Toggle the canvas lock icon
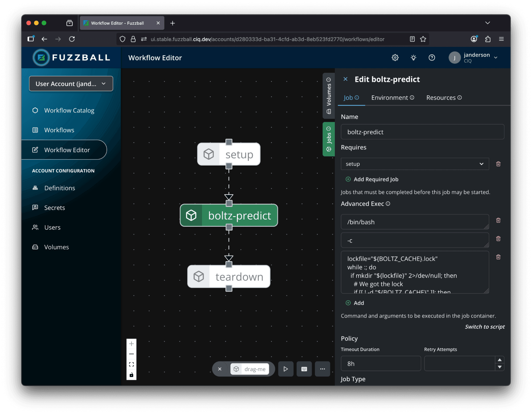532x414 pixels. click(131, 375)
